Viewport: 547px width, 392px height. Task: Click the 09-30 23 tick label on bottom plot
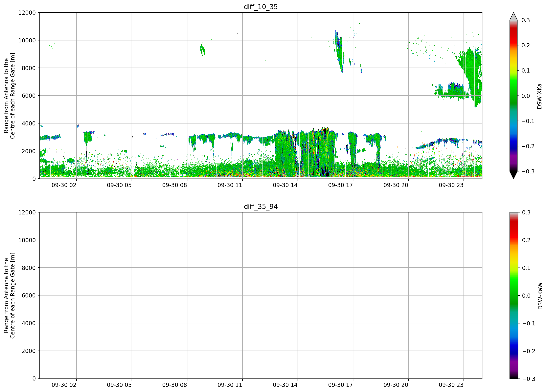(x=451, y=385)
